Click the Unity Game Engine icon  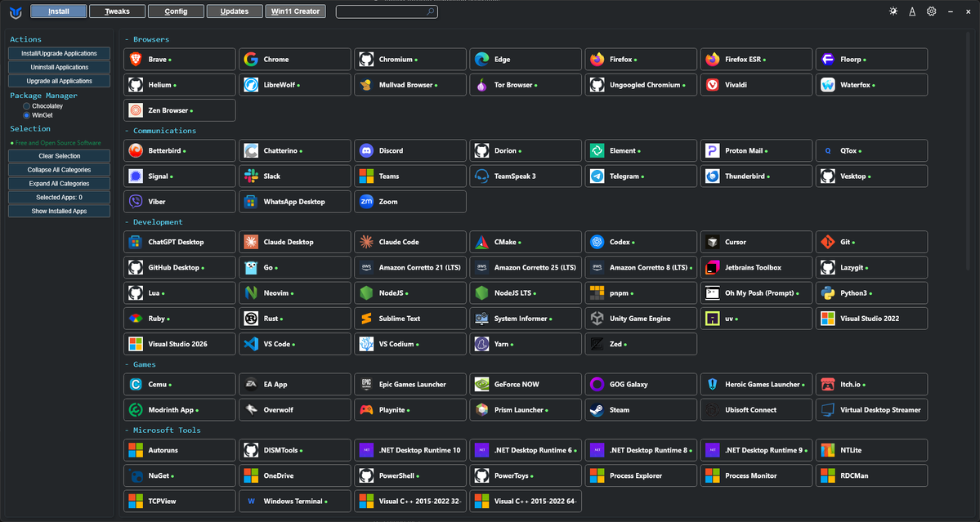[597, 319]
